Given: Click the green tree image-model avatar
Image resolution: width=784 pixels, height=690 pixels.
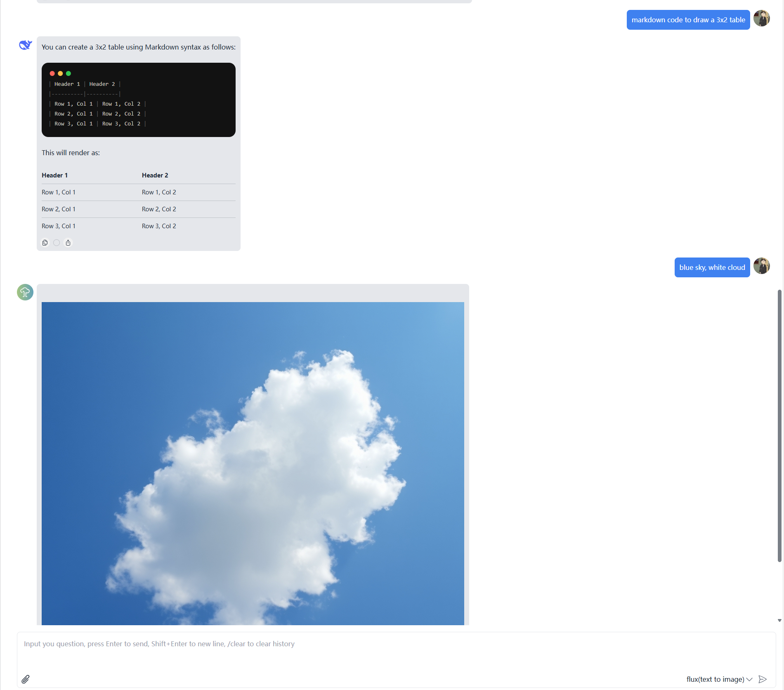Looking at the screenshot, I should pos(25,292).
